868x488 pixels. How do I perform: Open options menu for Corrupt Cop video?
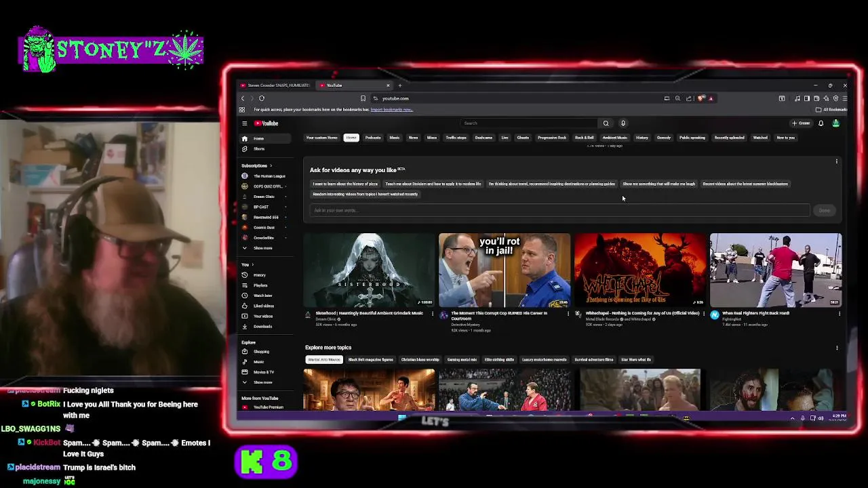[x=568, y=314]
